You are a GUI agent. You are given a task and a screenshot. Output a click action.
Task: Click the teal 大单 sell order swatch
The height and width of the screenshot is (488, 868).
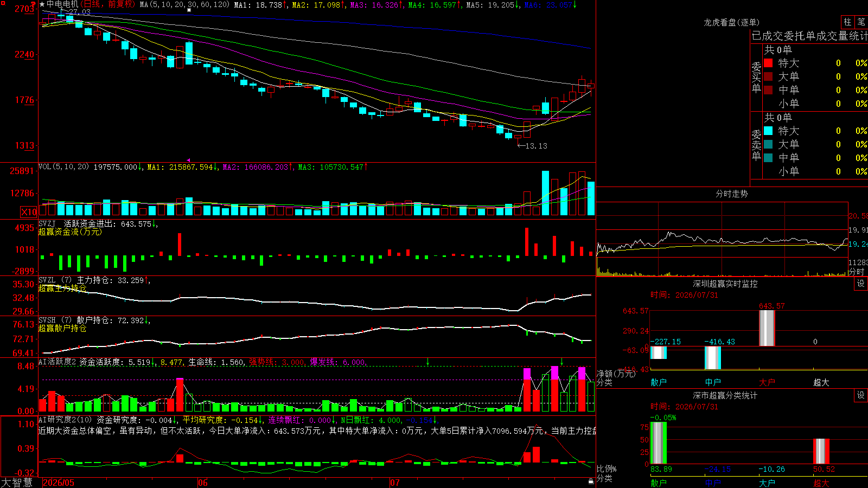[768, 144]
